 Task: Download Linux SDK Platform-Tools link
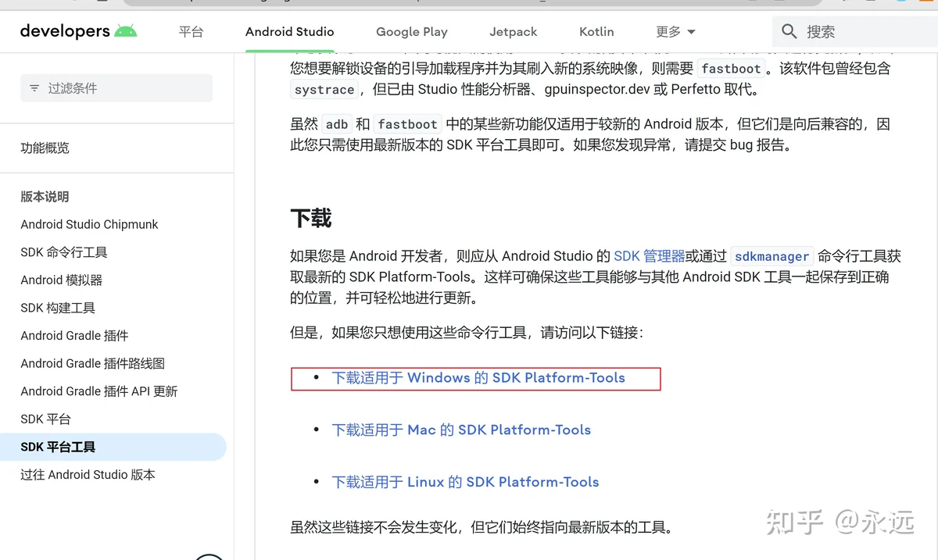click(x=465, y=483)
